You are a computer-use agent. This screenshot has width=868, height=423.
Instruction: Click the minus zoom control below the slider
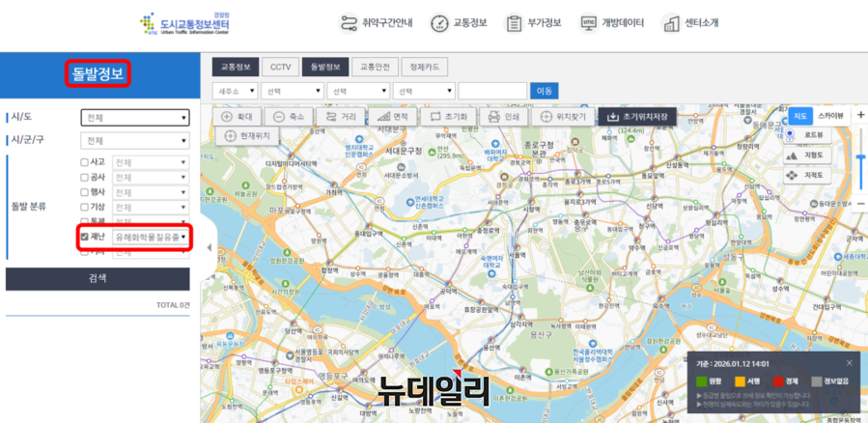[860, 204]
